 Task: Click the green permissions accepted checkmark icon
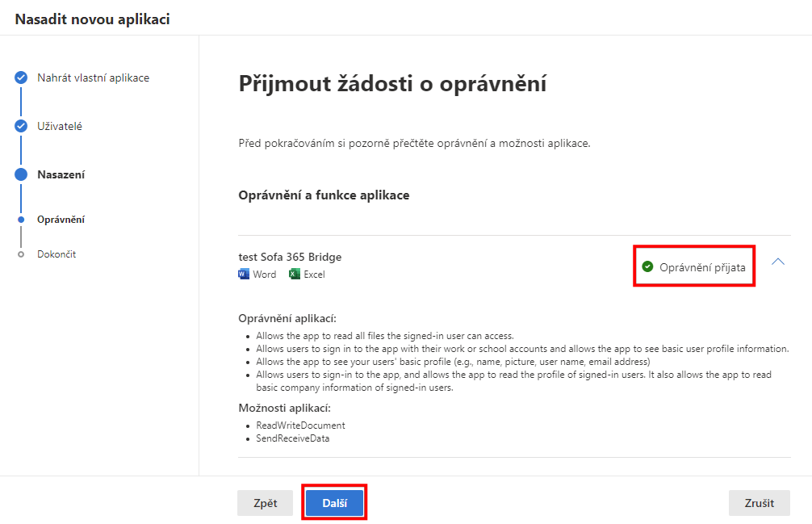tap(647, 266)
